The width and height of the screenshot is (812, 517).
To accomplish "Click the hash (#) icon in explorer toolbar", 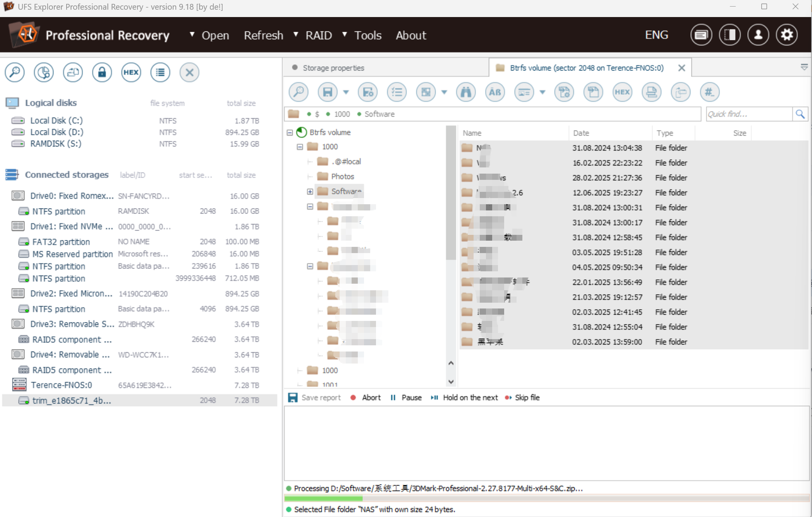I will (x=709, y=92).
